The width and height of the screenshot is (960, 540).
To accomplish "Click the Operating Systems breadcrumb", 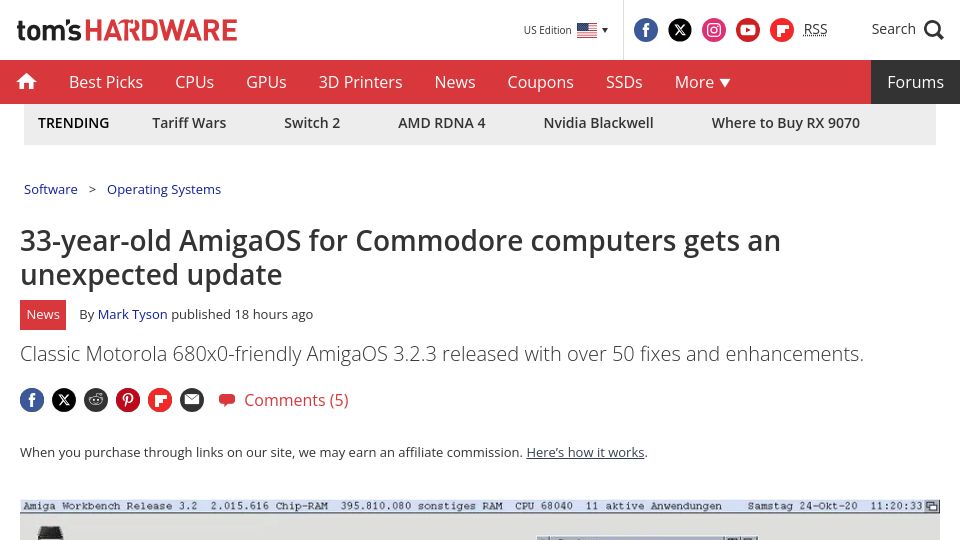I will point(164,189).
